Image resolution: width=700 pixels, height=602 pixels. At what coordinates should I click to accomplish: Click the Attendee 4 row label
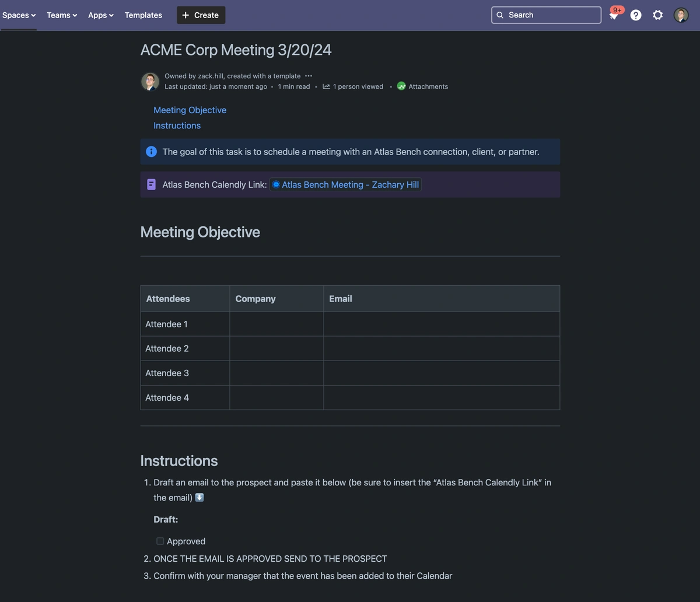point(167,398)
